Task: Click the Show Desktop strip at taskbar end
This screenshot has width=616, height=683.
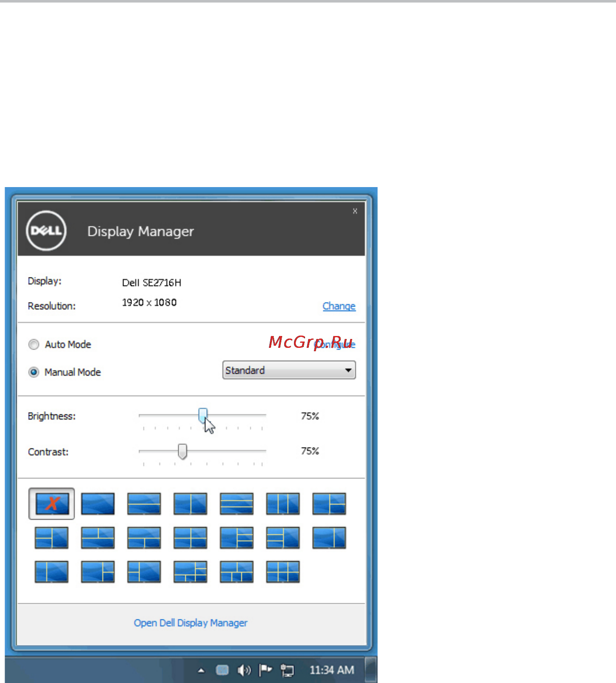Action: [x=371, y=670]
